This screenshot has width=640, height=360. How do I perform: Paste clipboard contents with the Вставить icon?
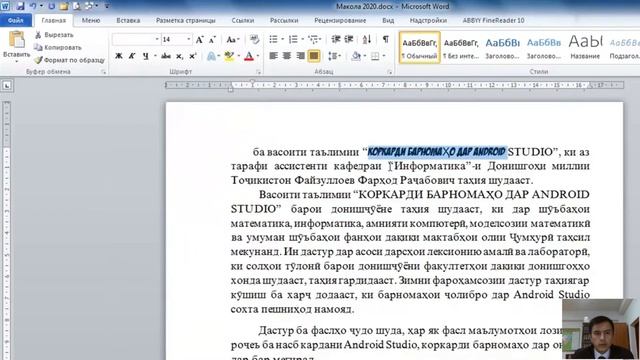[16, 40]
